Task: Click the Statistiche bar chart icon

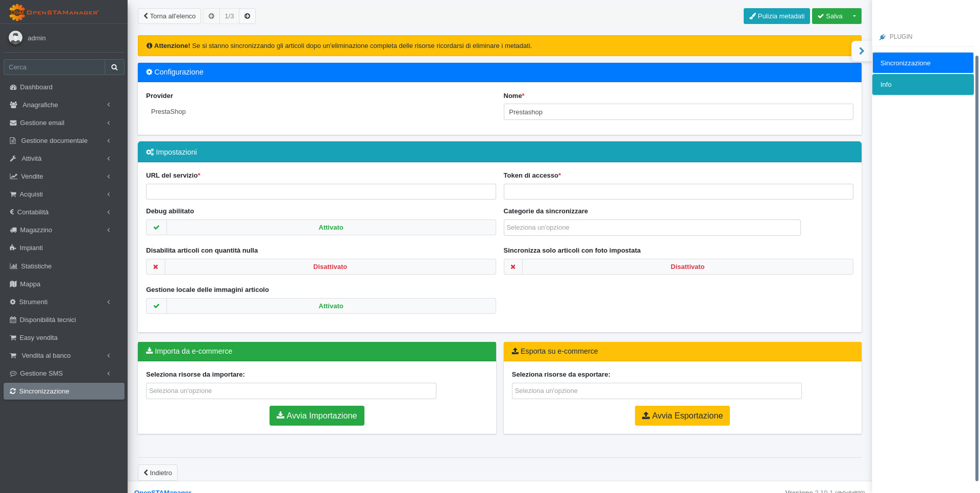Action: point(14,266)
